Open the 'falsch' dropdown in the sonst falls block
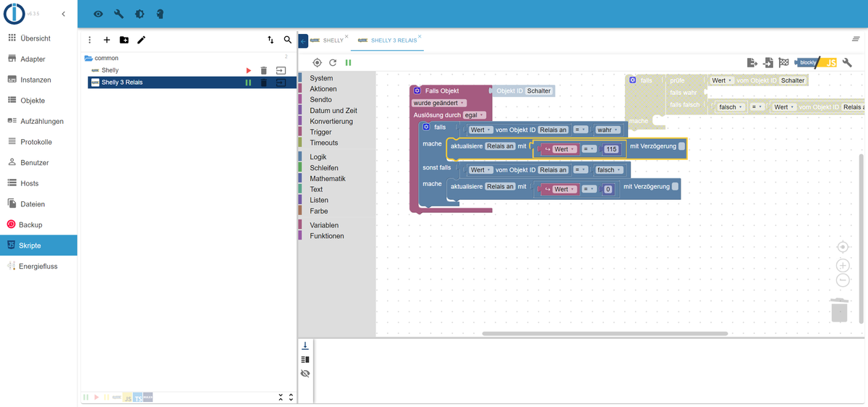 pyautogui.click(x=608, y=170)
